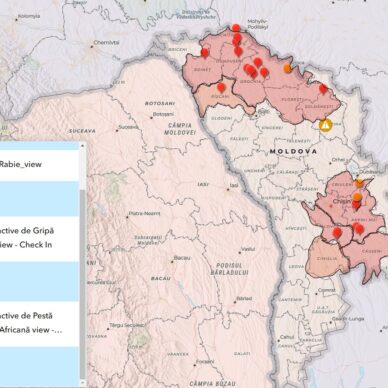
Task: Click the highlighted Cimișlia district polygon
Action: (327, 258)
